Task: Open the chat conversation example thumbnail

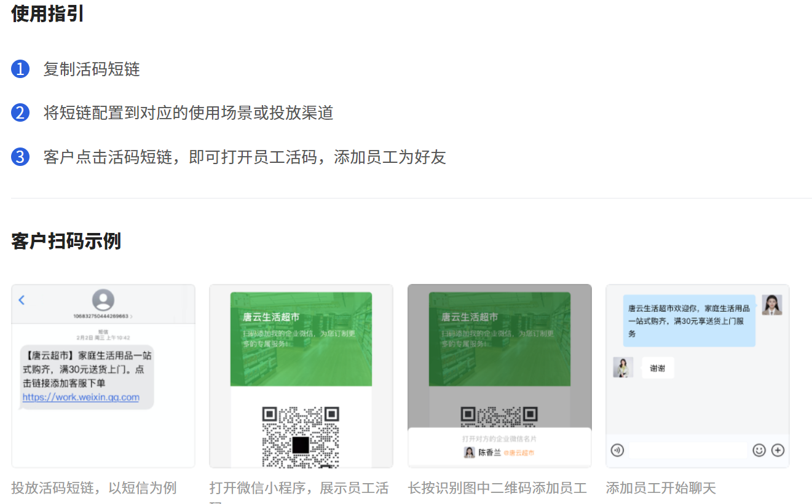Action: [698, 376]
